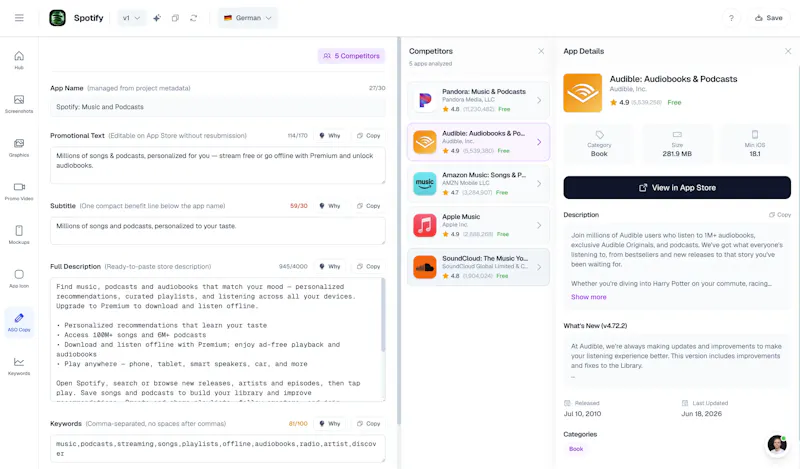Image resolution: width=800 pixels, height=469 pixels.
Task: Click the Category Book info card
Action: click(599, 144)
